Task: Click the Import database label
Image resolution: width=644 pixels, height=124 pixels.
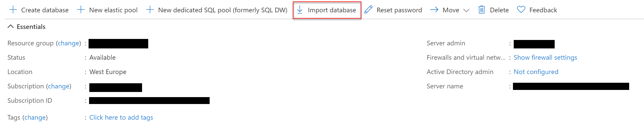Action: coord(332,10)
